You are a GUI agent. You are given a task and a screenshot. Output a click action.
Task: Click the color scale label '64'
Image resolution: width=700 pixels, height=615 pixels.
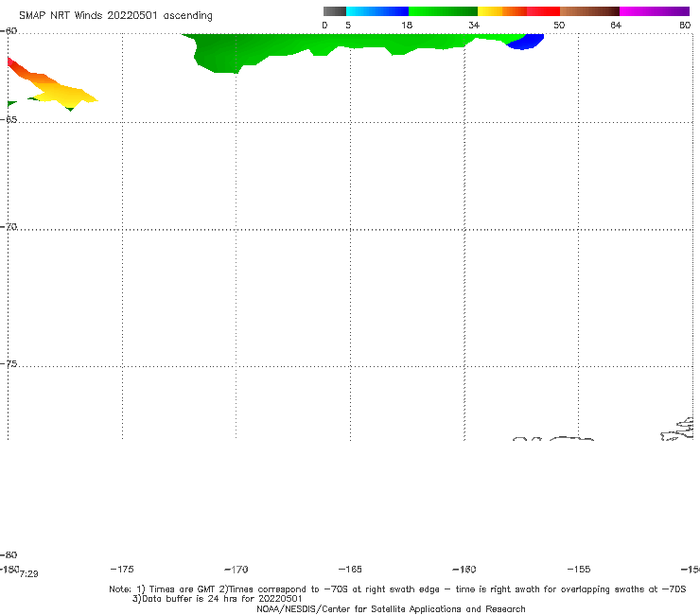click(616, 25)
